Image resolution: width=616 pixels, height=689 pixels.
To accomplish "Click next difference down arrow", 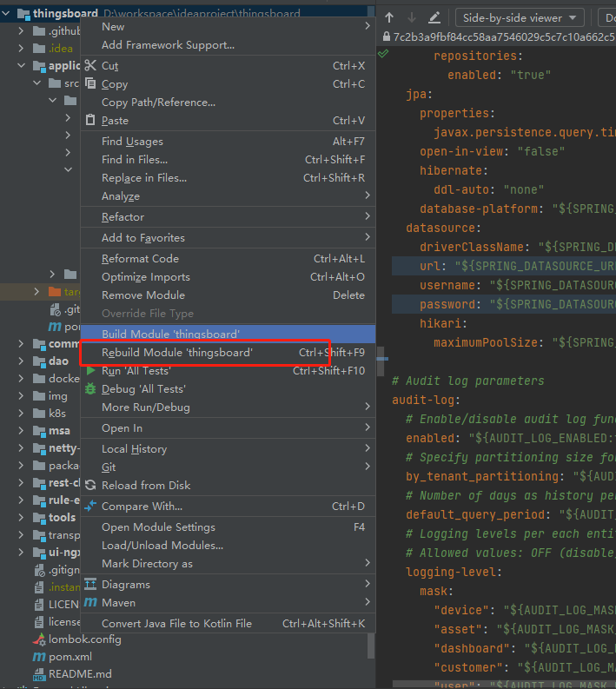I will (x=412, y=17).
